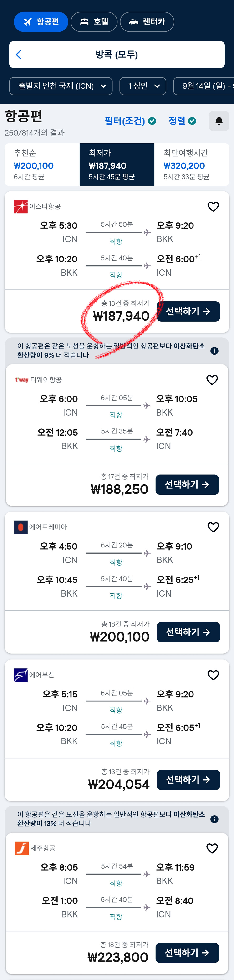The image size is (234, 980).
Task: Open 필터(조건) filter options
Action: (x=130, y=121)
